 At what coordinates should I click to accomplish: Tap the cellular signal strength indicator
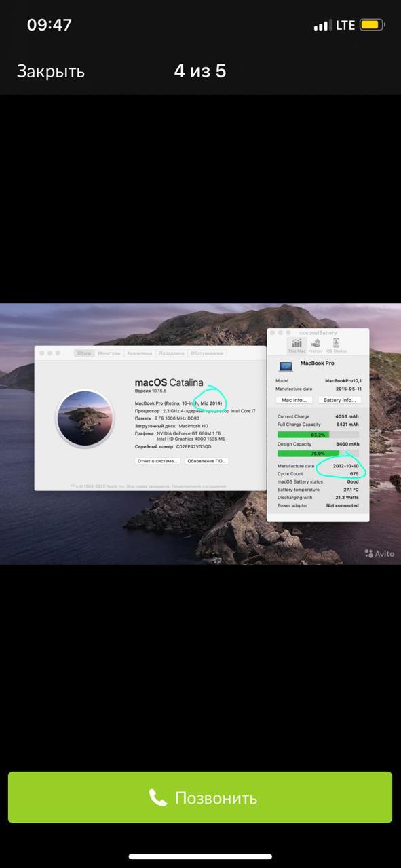coord(322,26)
